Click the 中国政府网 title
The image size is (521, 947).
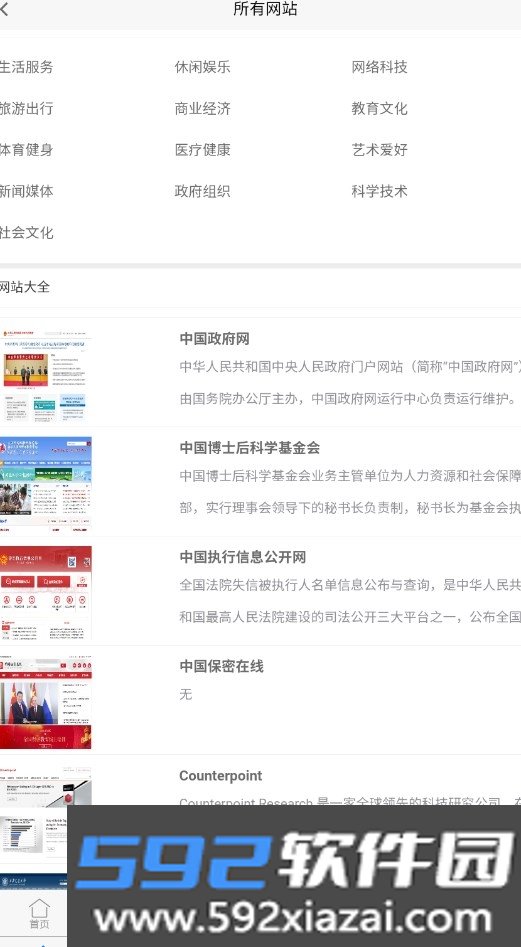pyautogui.click(x=214, y=339)
